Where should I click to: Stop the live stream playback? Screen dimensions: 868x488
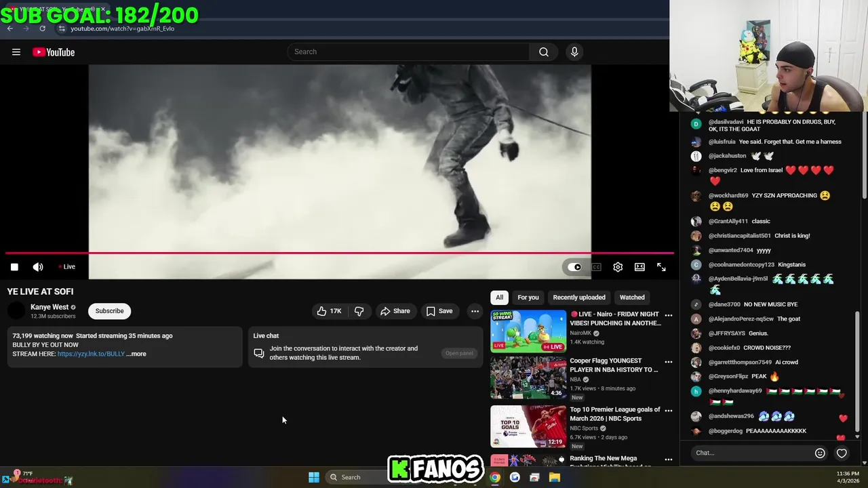pyautogui.click(x=14, y=267)
